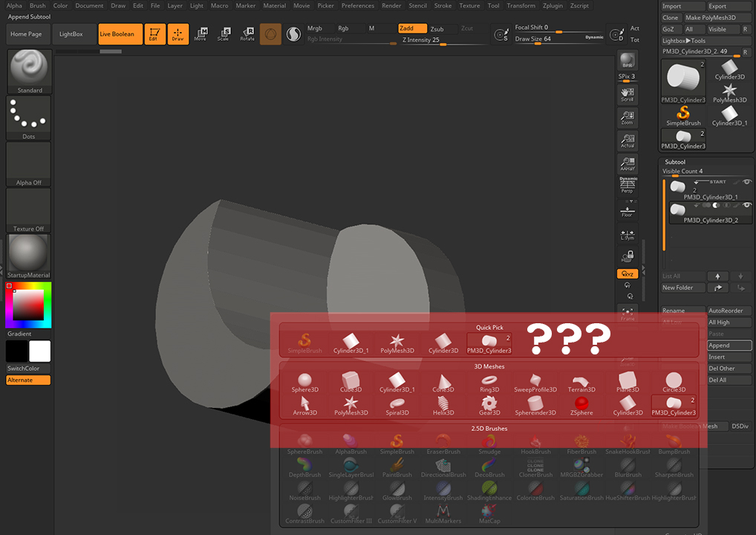756x535 pixels.
Task: Click Make PolyMesh3D button
Action: tap(718, 18)
